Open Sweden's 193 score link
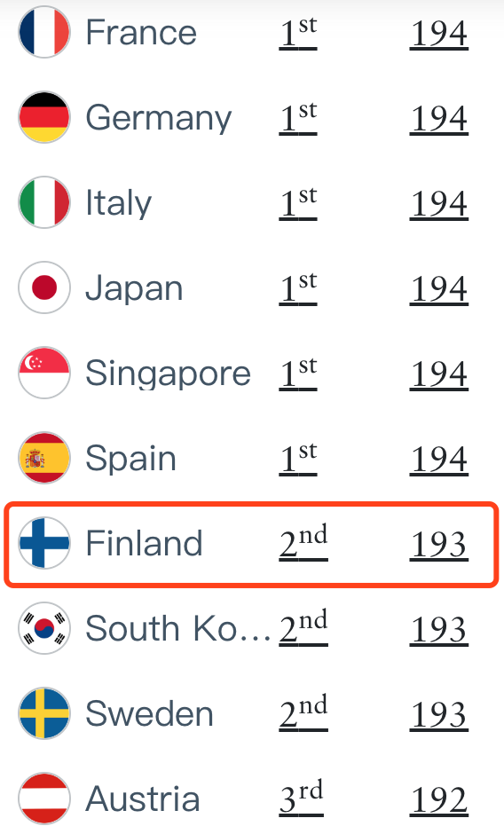This screenshot has width=504, height=834. tap(439, 714)
